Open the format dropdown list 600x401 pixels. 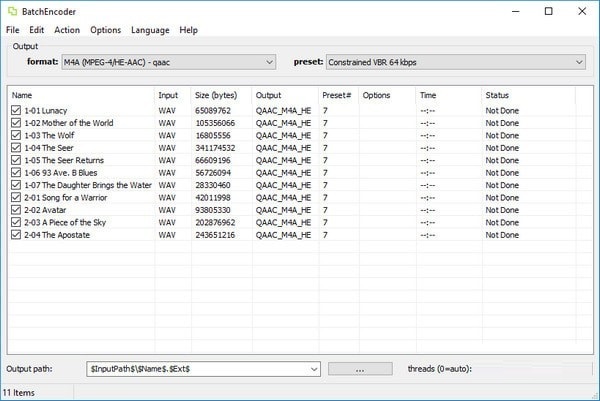[269, 62]
